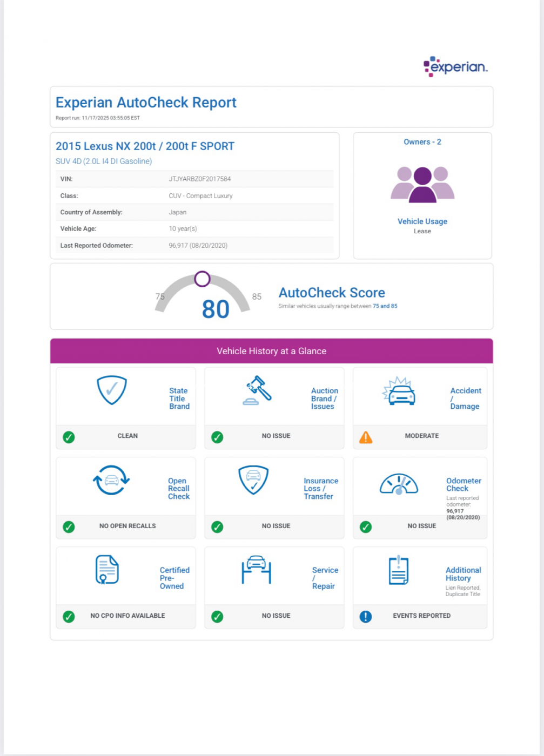Click the Open Recall Check icon
Viewport: 544px width, 756px height.
(x=111, y=480)
